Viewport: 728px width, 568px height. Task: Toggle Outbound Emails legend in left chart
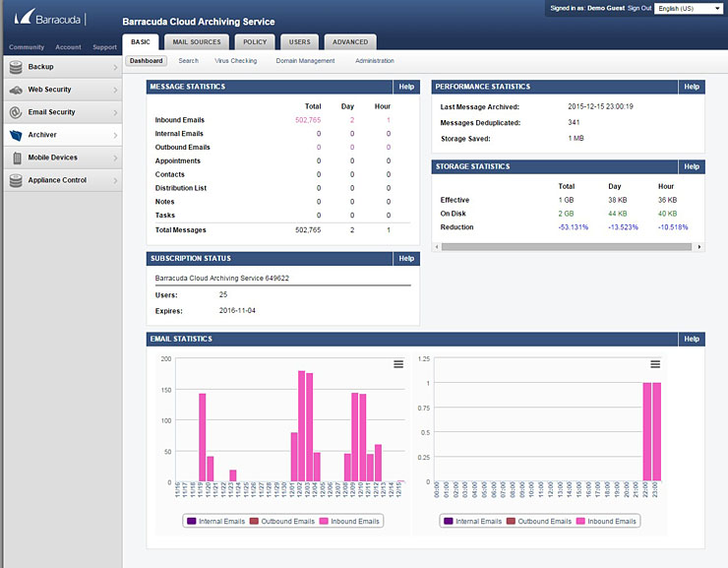pos(282,521)
